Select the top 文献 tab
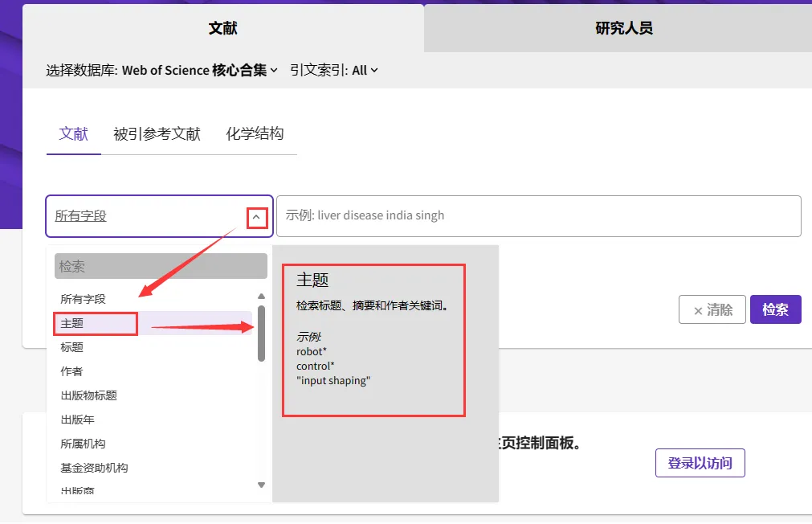This screenshot has height=524, width=812. point(222,28)
